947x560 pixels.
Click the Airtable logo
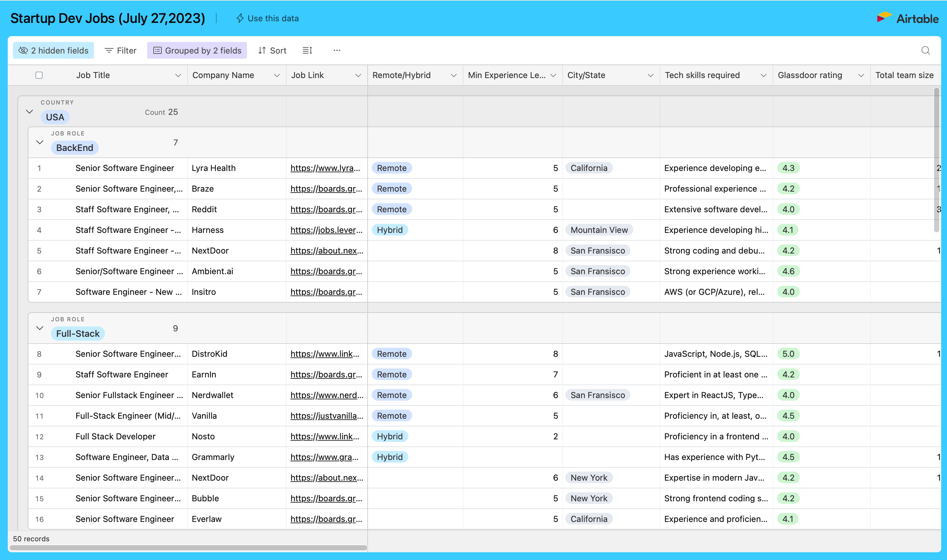(x=907, y=18)
